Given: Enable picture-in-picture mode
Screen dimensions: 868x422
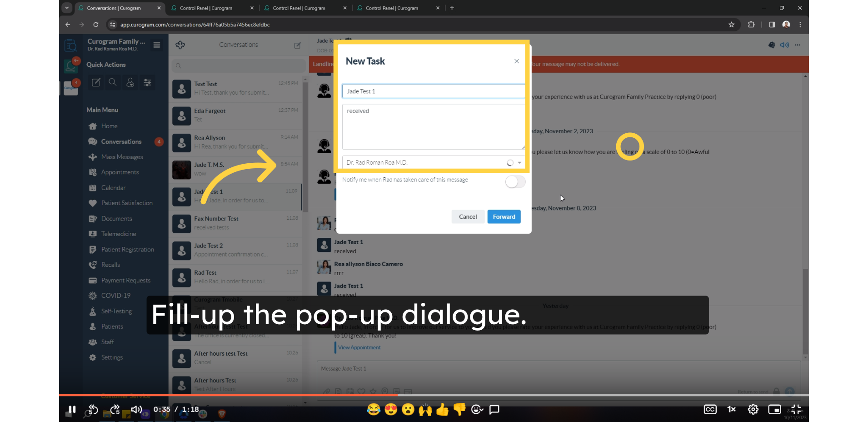Looking at the screenshot, I should [774, 409].
